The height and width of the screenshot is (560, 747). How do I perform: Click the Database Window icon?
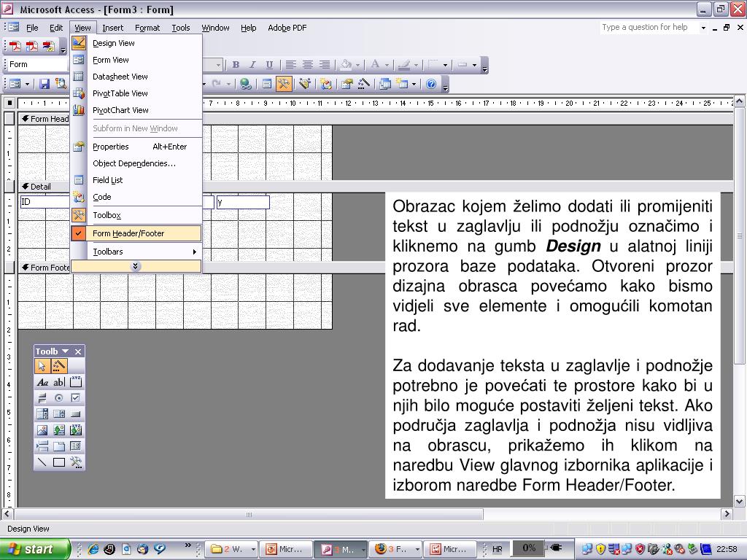385,85
